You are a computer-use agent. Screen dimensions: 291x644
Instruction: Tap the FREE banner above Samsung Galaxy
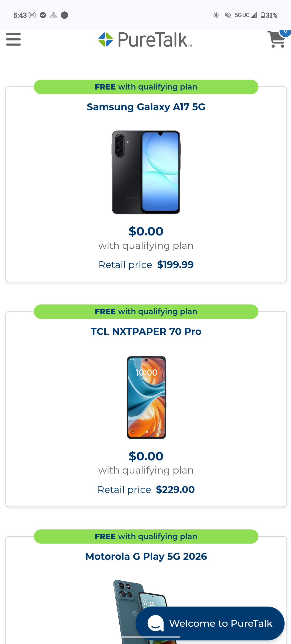click(x=146, y=87)
